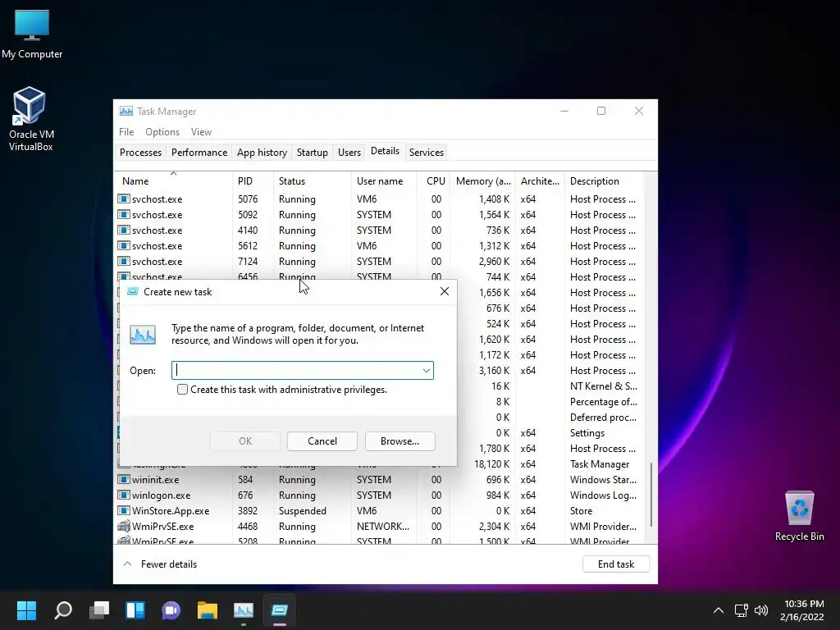Screen dimensions: 840x630
Task: Expand the Open combo box dropdown arrow
Action: click(x=427, y=370)
